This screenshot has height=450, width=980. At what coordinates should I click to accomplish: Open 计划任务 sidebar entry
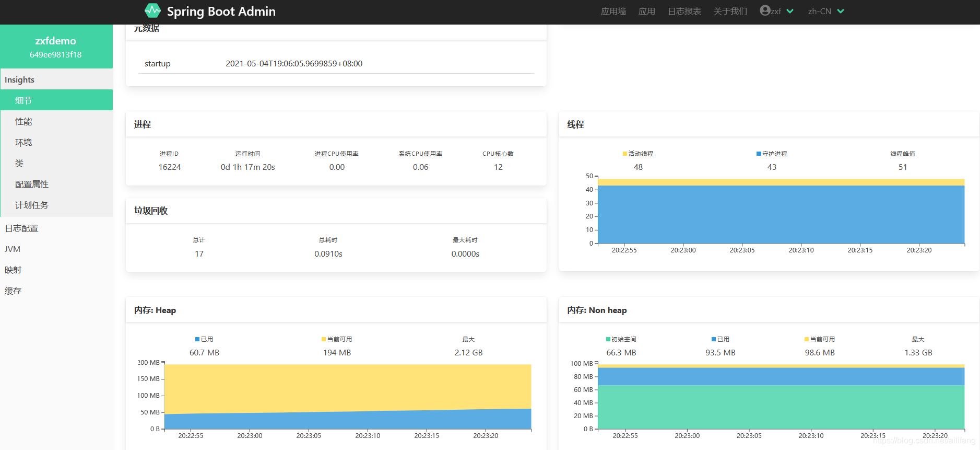32,205
